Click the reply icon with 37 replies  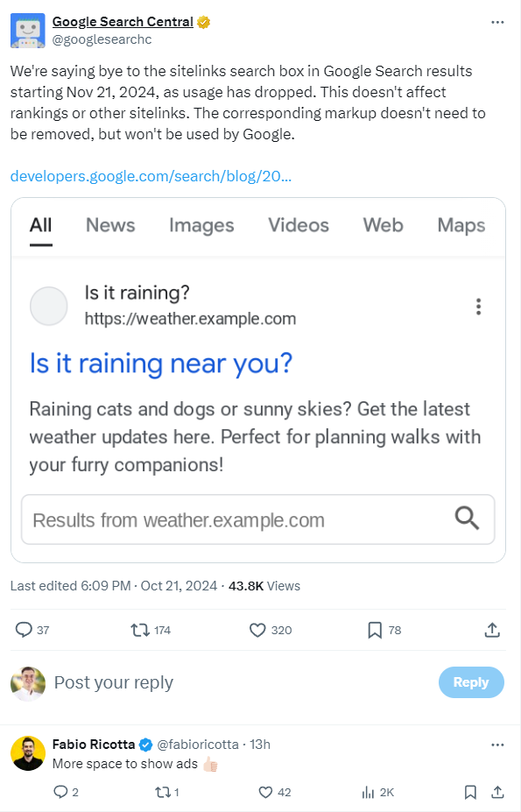click(24, 630)
